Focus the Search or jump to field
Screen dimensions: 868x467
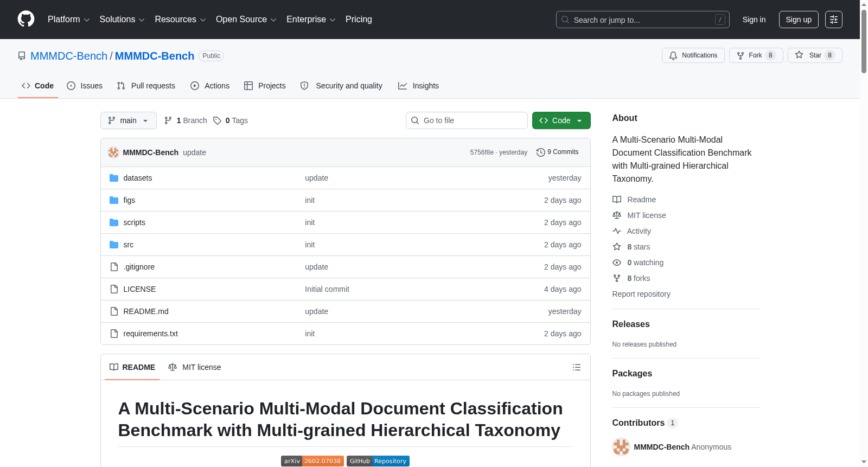pyautogui.click(x=642, y=20)
